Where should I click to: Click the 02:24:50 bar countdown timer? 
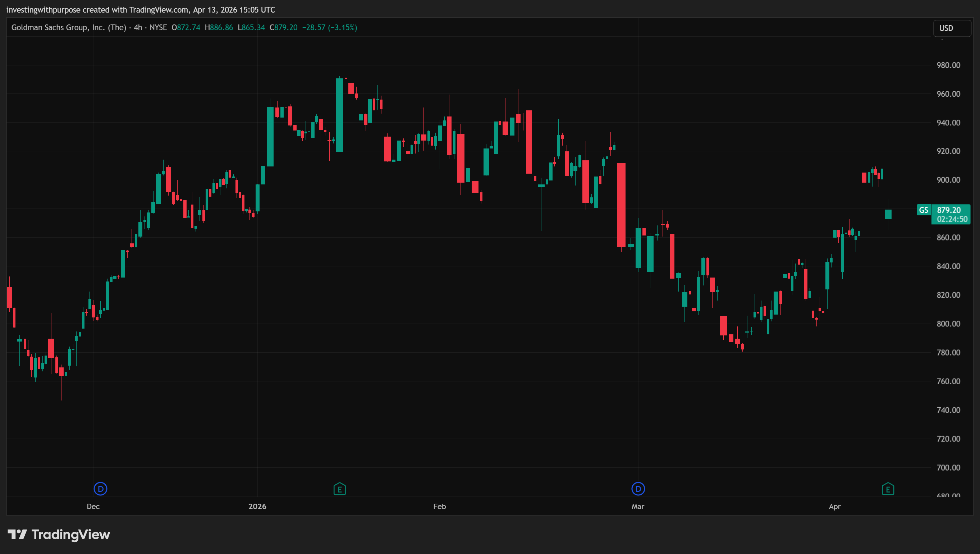pyautogui.click(x=952, y=219)
